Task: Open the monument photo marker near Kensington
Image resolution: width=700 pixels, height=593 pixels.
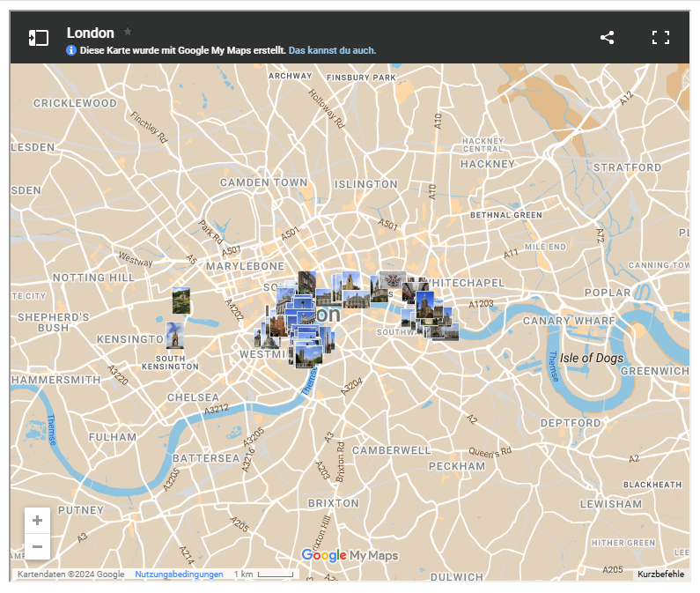Action: pyautogui.click(x=175, y=336)
